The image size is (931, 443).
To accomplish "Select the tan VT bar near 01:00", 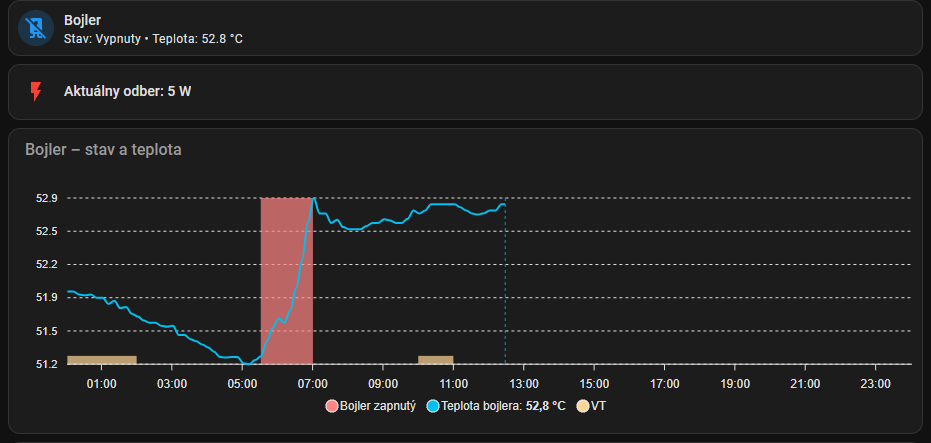I will click(101, 360).
